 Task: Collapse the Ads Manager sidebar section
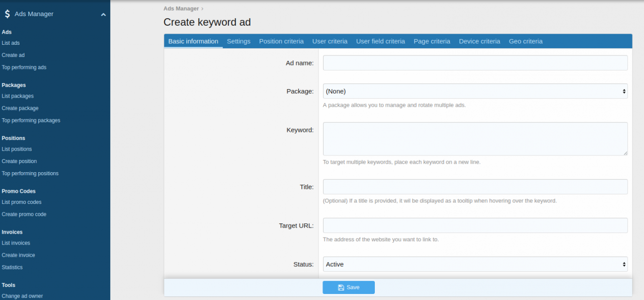[x=103, y=15]
